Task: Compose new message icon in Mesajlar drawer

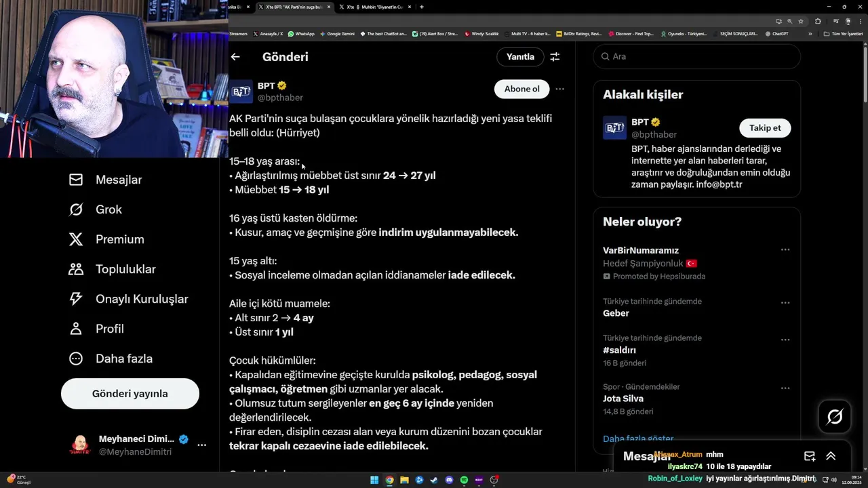Action: click(x=810, y=456)
